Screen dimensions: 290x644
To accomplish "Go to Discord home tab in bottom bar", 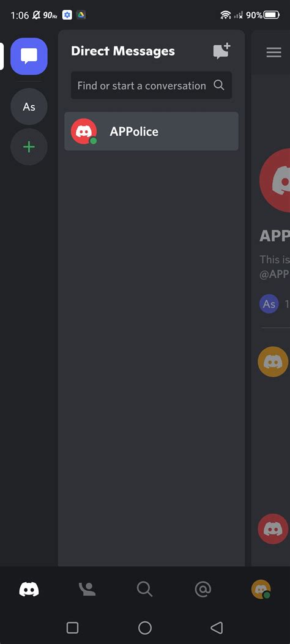I will tap(29, 590).
